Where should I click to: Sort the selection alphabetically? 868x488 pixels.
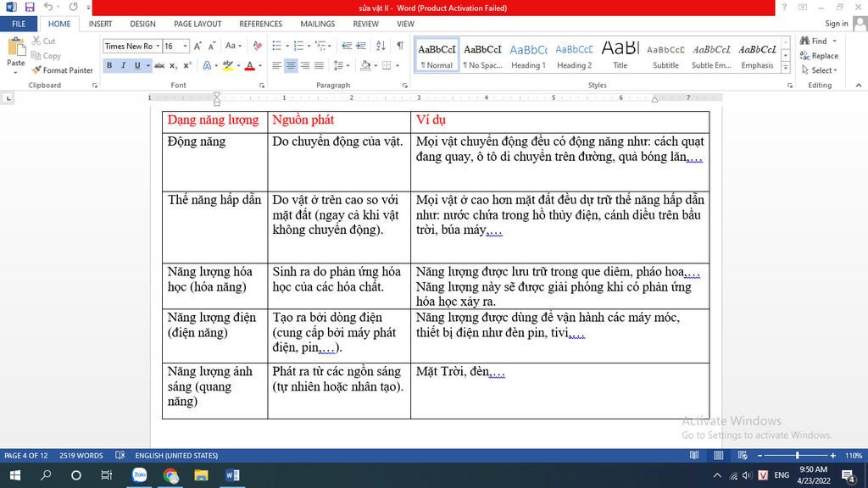point(381,46)
